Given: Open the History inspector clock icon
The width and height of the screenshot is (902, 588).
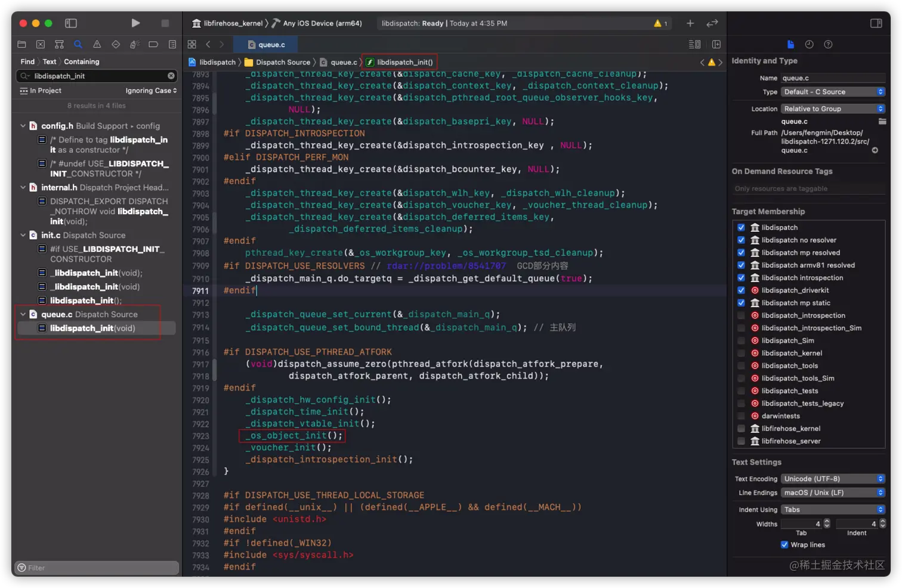Looking at the screenshot, I should (809, 44).
